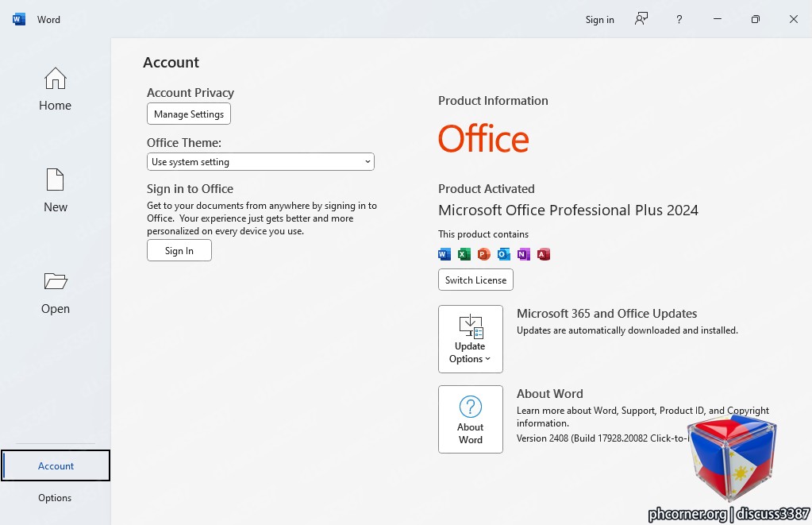
Task: Click the Outlook product icon
Action: tap(503, 254)
